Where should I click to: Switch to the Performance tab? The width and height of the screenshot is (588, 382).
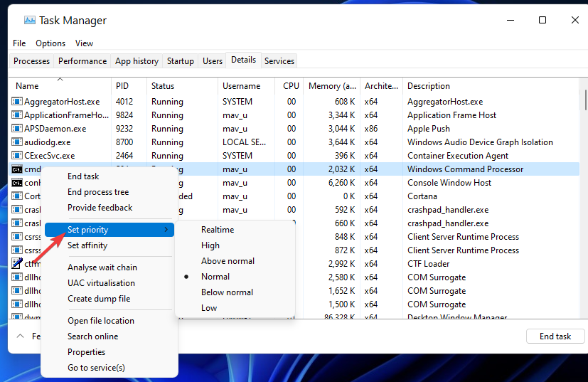(82, 60)
